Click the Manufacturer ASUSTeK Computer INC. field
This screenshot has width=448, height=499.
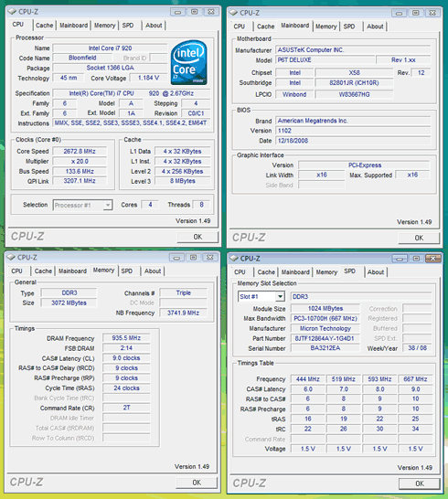point(353,50)
